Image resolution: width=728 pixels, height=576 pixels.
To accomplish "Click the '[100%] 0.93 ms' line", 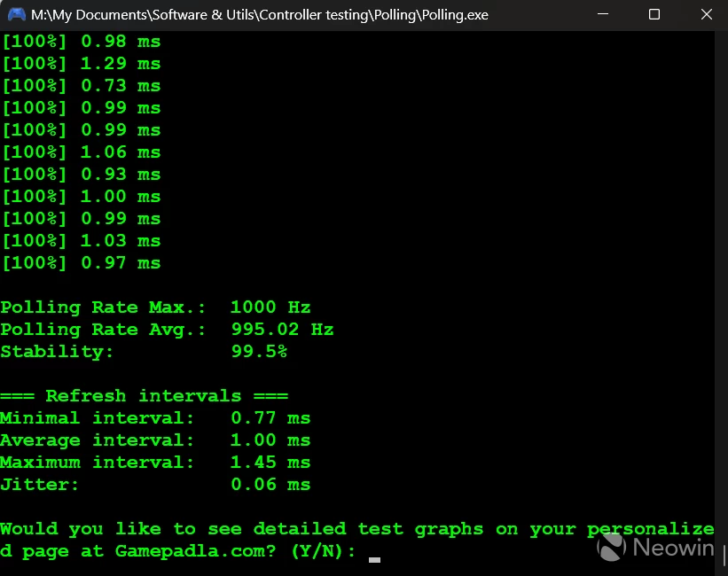I will click(x=82, y=175).
